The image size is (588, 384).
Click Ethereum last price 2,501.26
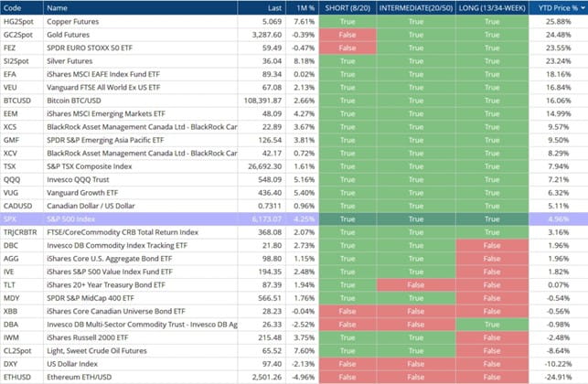point(267,377)
